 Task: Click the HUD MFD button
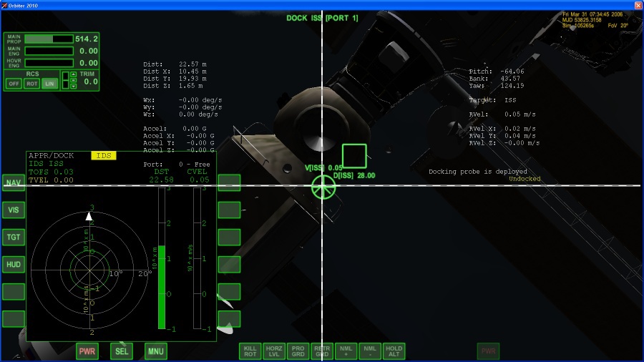pyautogui.click(x=14, y=264)
